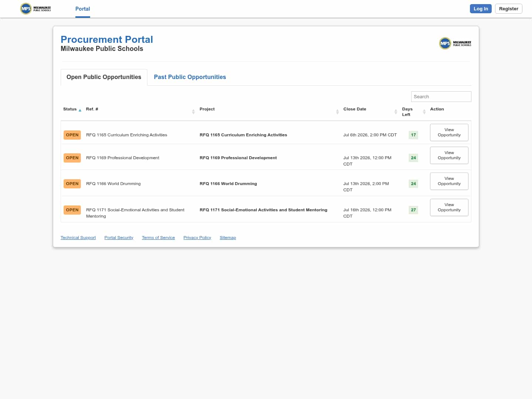Click the Close Date column header label

point(355,109)
